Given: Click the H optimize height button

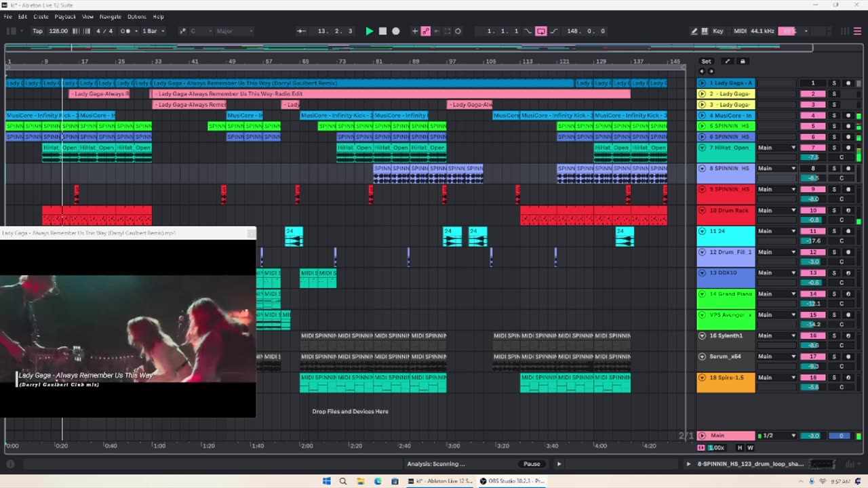Looking at the screenshot, I should (x=740, y=448).
